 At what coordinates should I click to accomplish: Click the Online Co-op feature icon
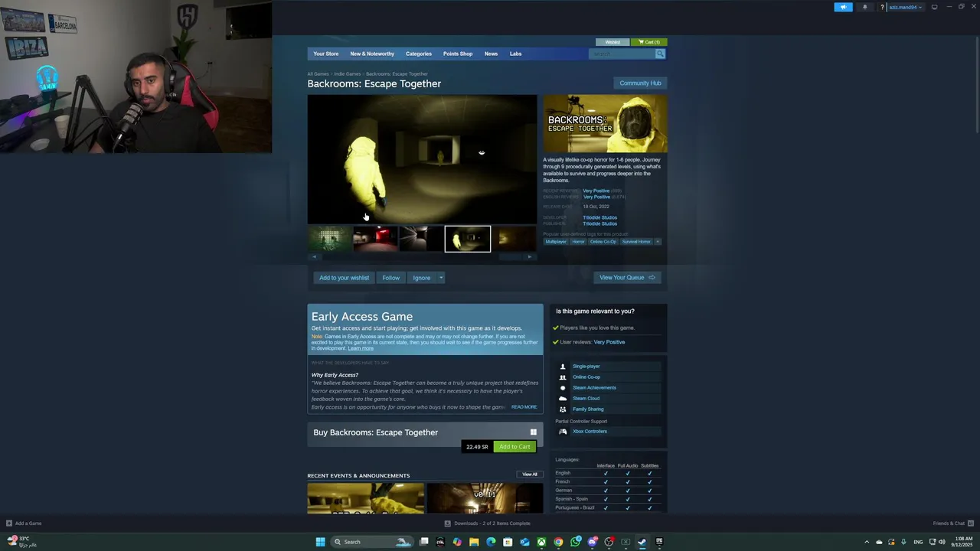click(x=563, y=377)
